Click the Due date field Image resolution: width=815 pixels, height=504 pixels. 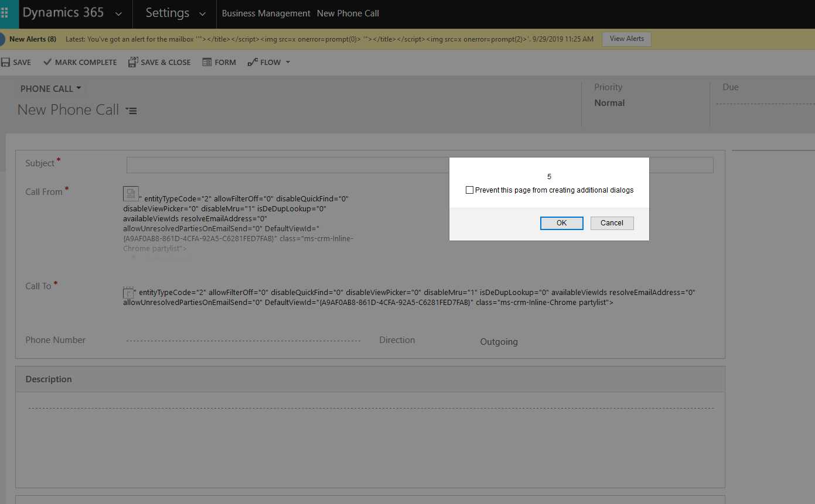coord(765,104)
